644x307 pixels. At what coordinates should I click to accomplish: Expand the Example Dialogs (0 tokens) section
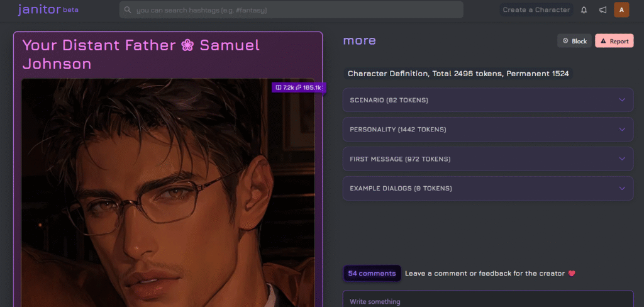[x=488, y=189]
